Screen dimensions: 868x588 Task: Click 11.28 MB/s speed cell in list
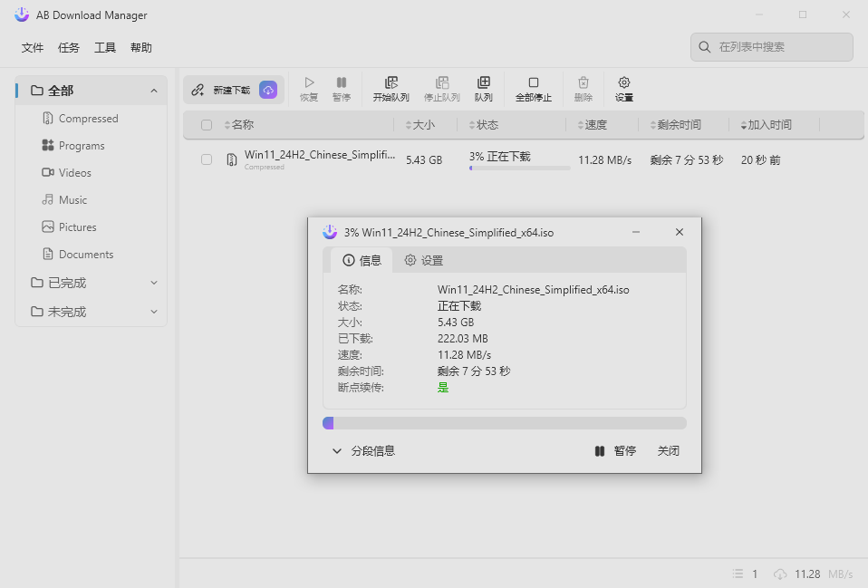coord(605,160)
